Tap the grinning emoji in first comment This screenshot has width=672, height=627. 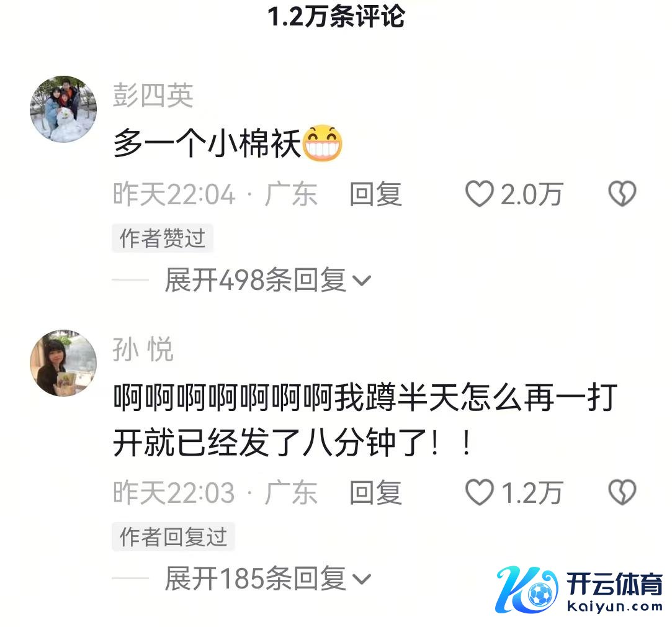click(x=322, y=143)
